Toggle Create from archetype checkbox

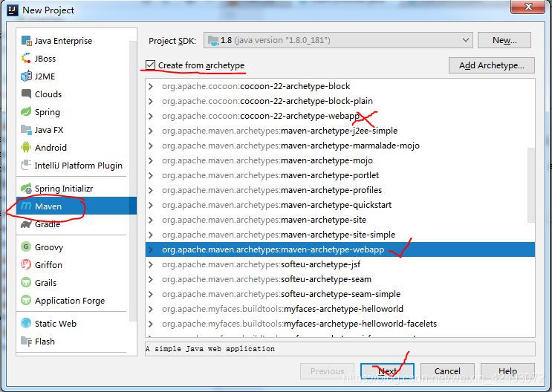coord(150,65)
